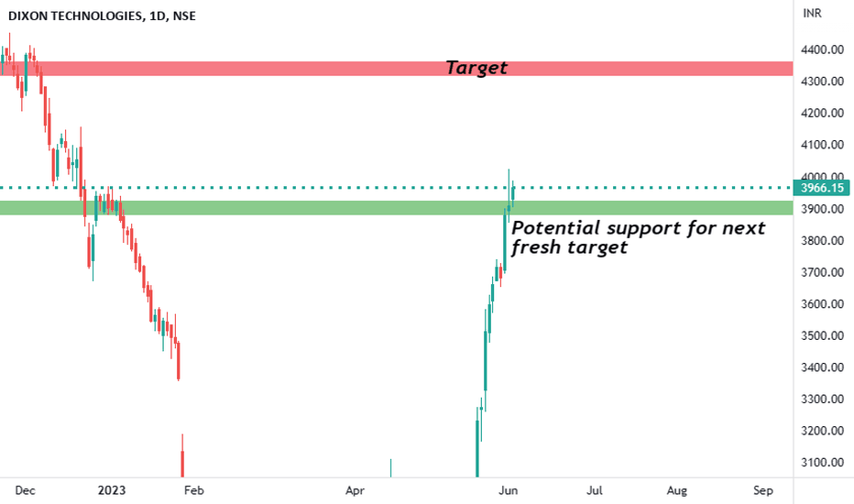Click the Feb time axis marker
The image size is (854, 504).
[194, 490]
